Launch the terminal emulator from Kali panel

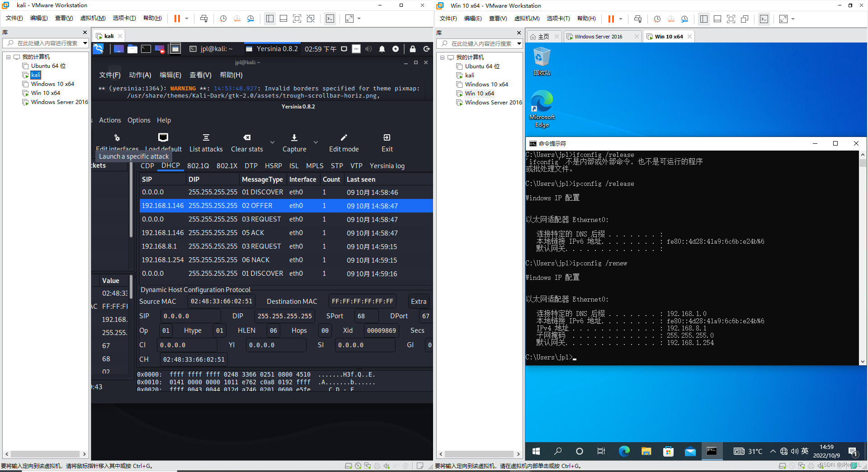(x=146, y=49)
